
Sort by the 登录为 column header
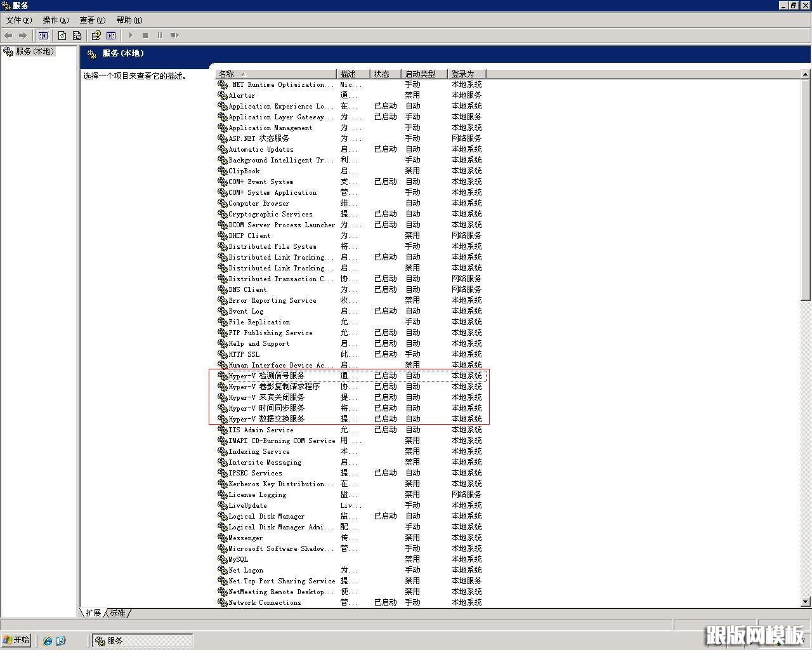pyautogui.click(x=467, y=74)
